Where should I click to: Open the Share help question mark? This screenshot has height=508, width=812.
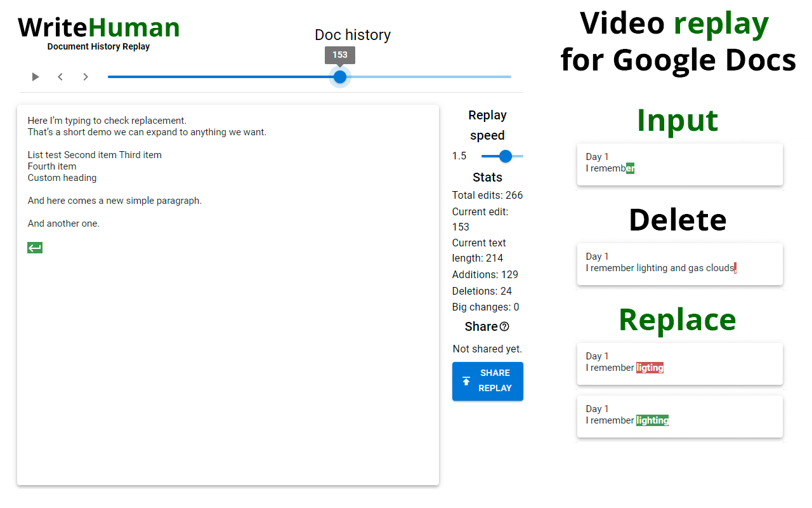point(504,326)
